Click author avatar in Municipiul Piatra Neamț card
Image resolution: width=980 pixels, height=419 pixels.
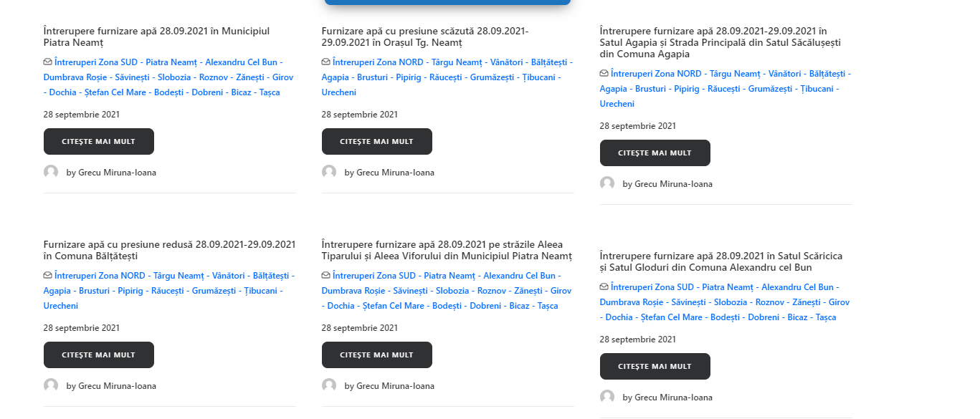tap(51, 172)
